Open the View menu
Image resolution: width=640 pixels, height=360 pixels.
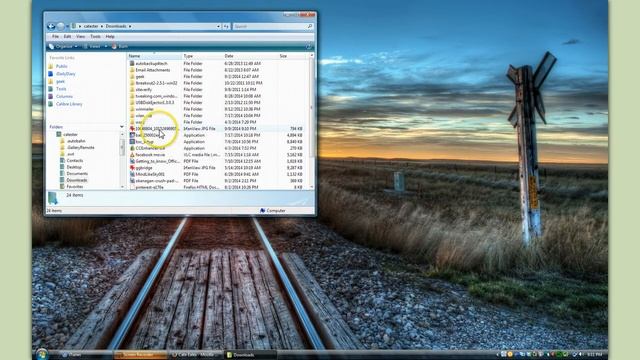81,36
